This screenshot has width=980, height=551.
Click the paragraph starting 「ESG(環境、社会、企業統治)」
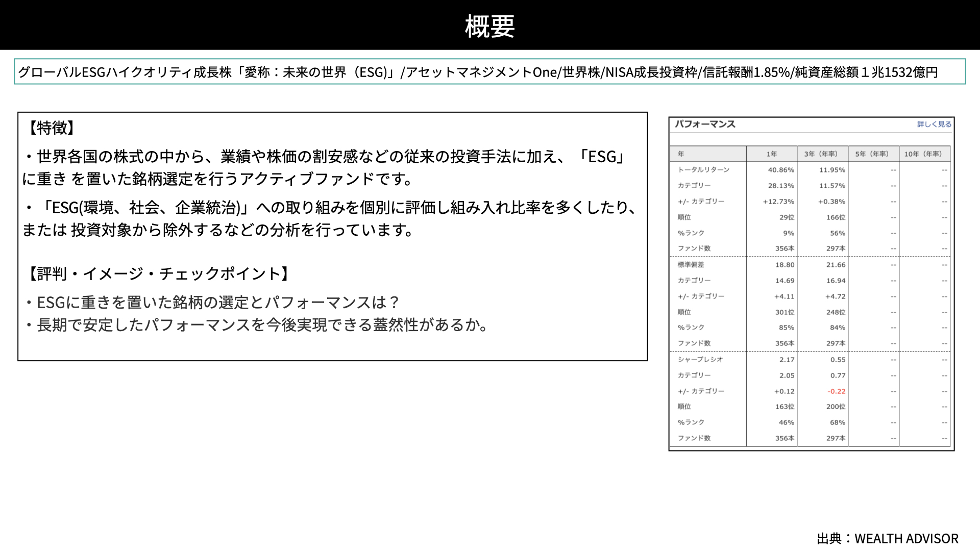[x=330, y=218]
